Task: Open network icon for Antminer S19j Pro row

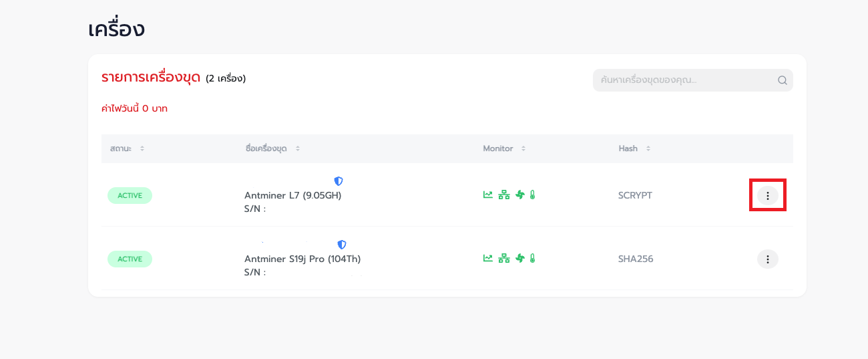Action: [504, 258]
